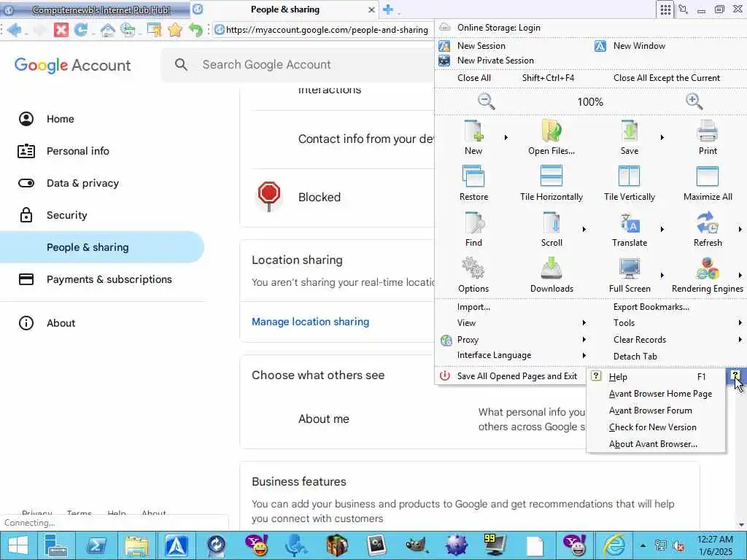This screenshot has height=560, width=747.
Task: Choose Tile Horizontally icon
Action: 551,176
